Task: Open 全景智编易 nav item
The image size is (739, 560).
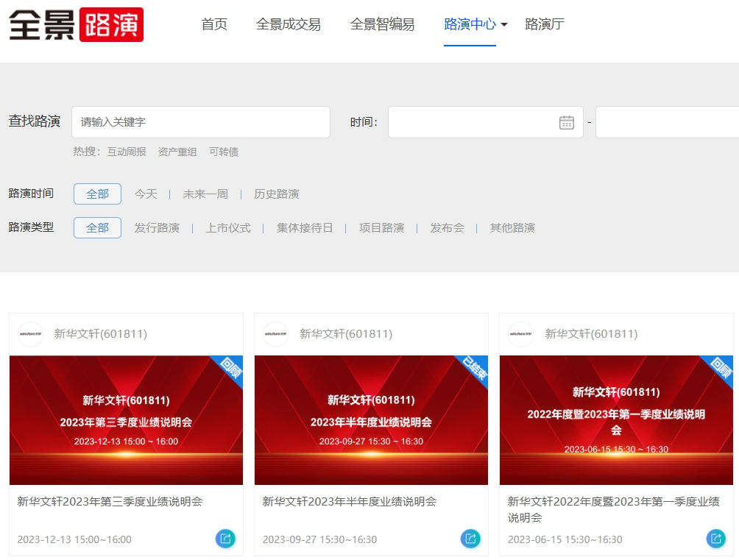Action: click(382, 24)
